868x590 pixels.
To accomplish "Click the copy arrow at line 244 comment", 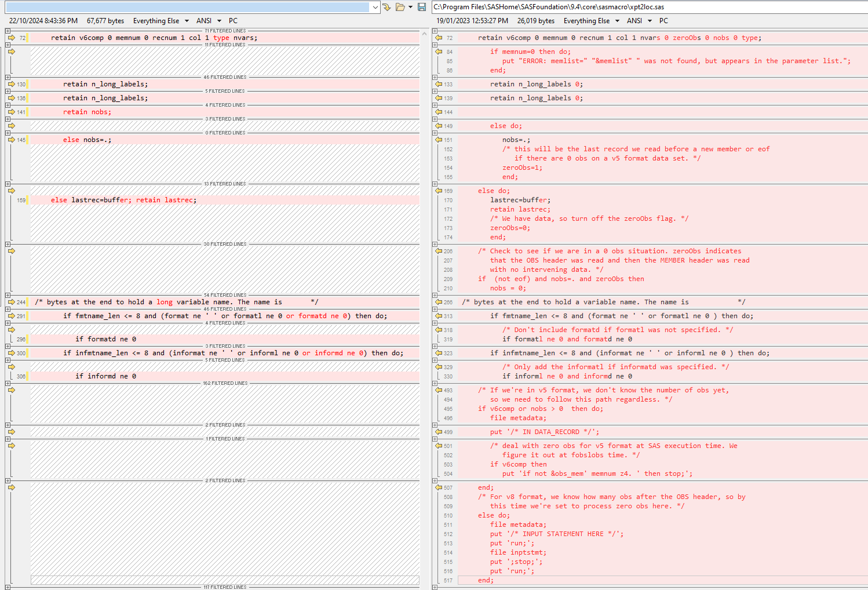I will 11,301.
